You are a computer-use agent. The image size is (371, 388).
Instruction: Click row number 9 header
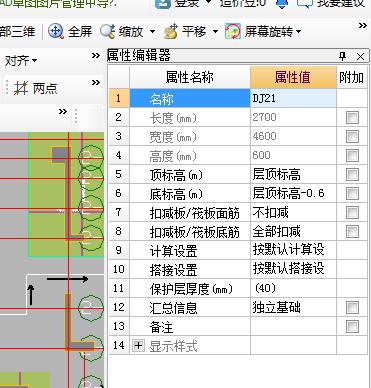point(119,250)
